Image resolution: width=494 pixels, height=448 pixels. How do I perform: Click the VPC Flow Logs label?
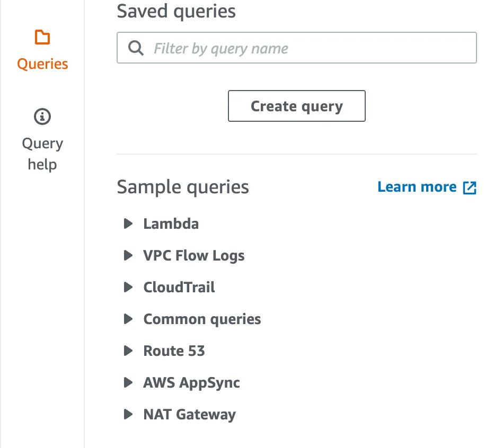[x=194, y=256]
